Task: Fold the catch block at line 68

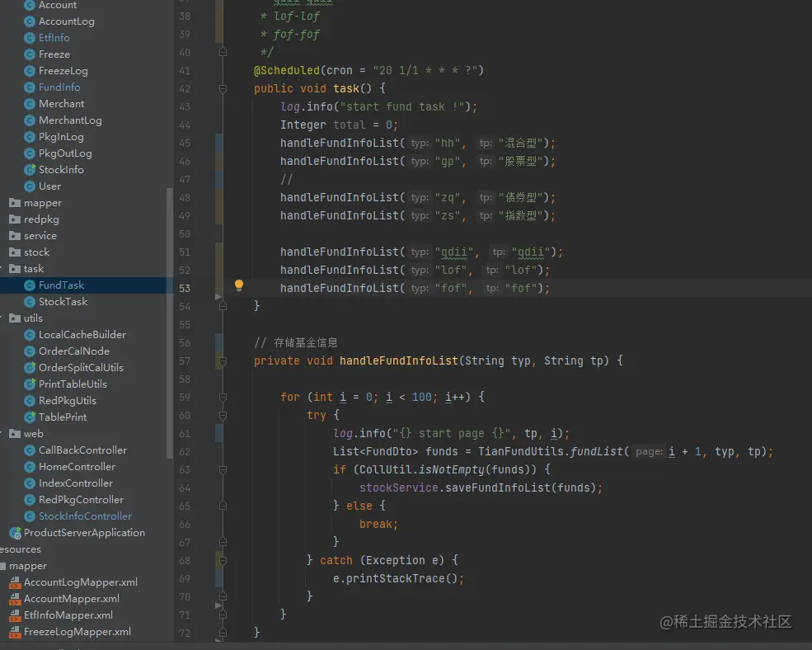Action: [223, 560]
